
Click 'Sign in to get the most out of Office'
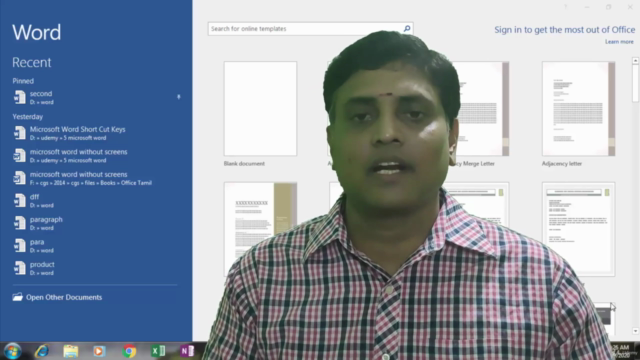click(x=564, y=30)
